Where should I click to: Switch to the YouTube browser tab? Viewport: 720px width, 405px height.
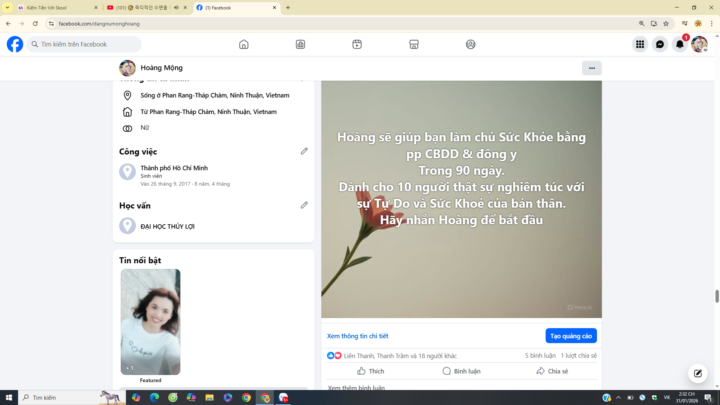(147, 8)
